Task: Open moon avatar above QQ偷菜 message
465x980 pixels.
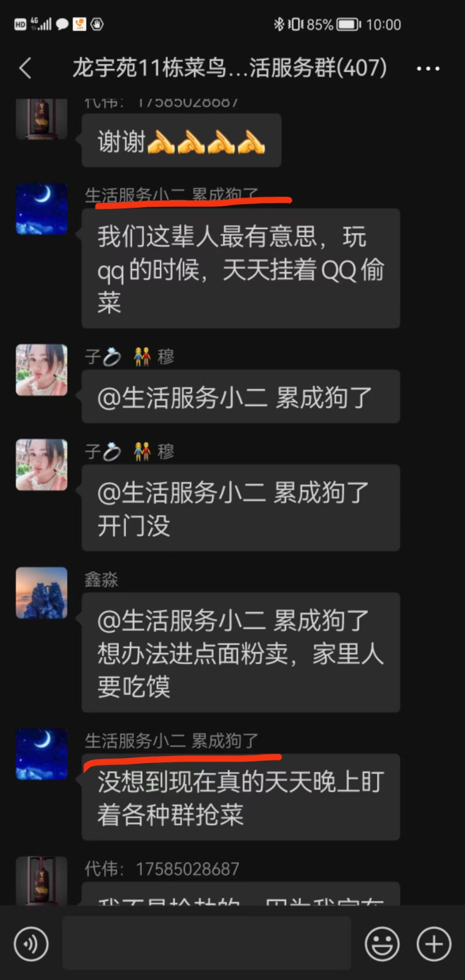Action: tap(42, 209)
